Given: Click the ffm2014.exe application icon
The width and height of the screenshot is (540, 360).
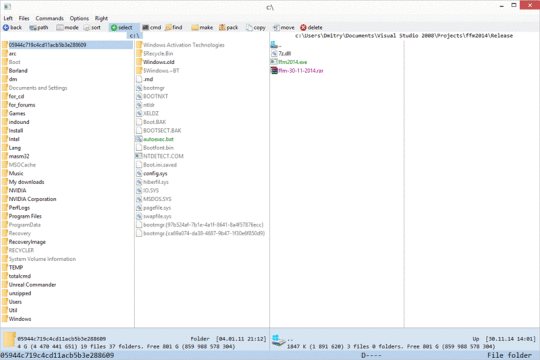Looking at the screenshot, I should pos(274,62).
